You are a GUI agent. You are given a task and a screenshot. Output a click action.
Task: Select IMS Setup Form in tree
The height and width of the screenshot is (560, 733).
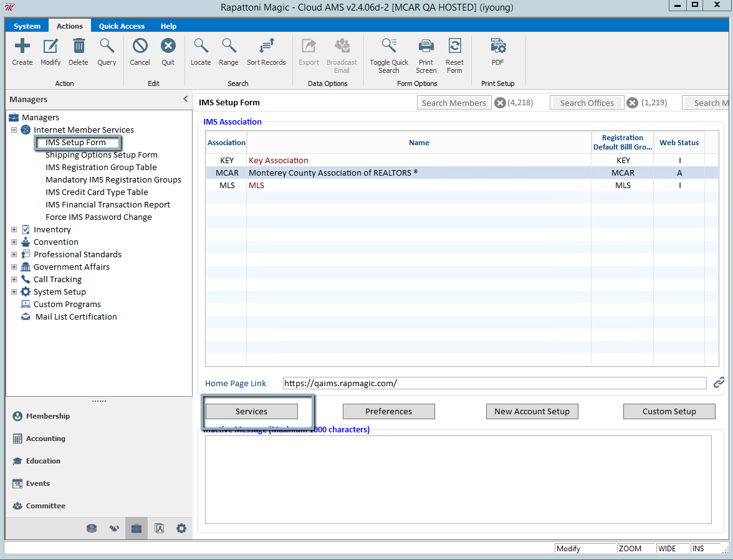tap(76, 143)
